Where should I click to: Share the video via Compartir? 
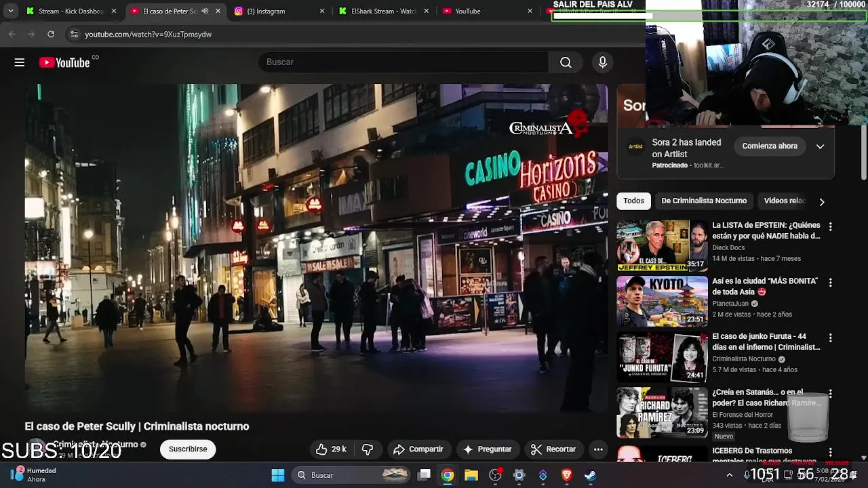[418, 449]
